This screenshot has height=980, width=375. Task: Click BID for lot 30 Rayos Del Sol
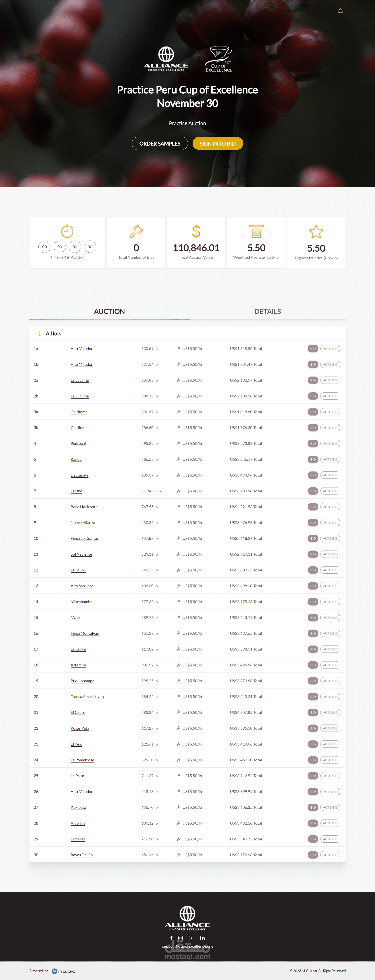pos(312,855)
